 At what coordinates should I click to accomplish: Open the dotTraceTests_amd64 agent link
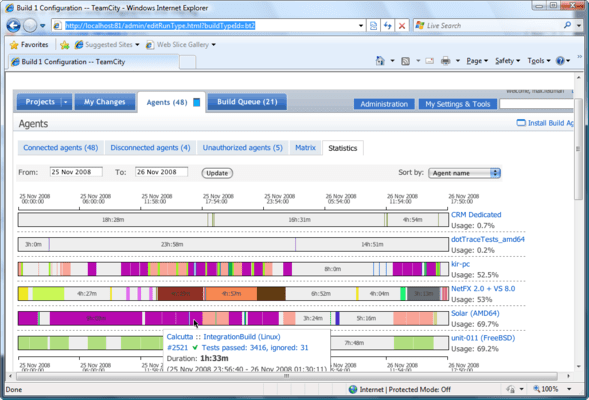click(488, 239)
